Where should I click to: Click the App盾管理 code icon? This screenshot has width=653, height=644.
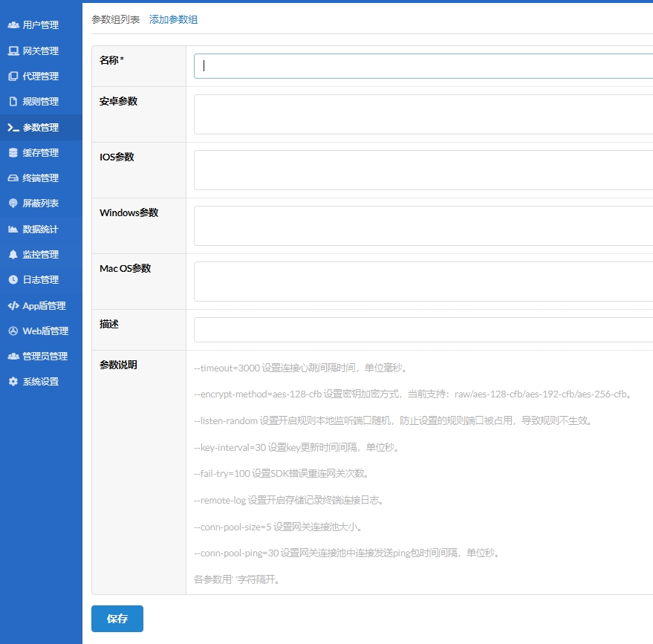(13, 306)
